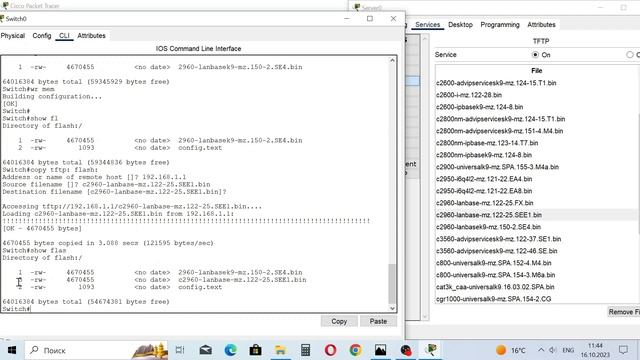Viewport: 640px width, 360px height.
Task: Click the CLI scrollbar down arrow
Action: coord(392,309)
